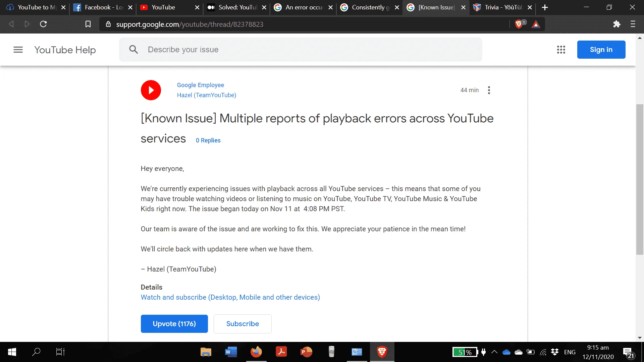Open Brave's main menu
The image size is (644, 362).
633,24
